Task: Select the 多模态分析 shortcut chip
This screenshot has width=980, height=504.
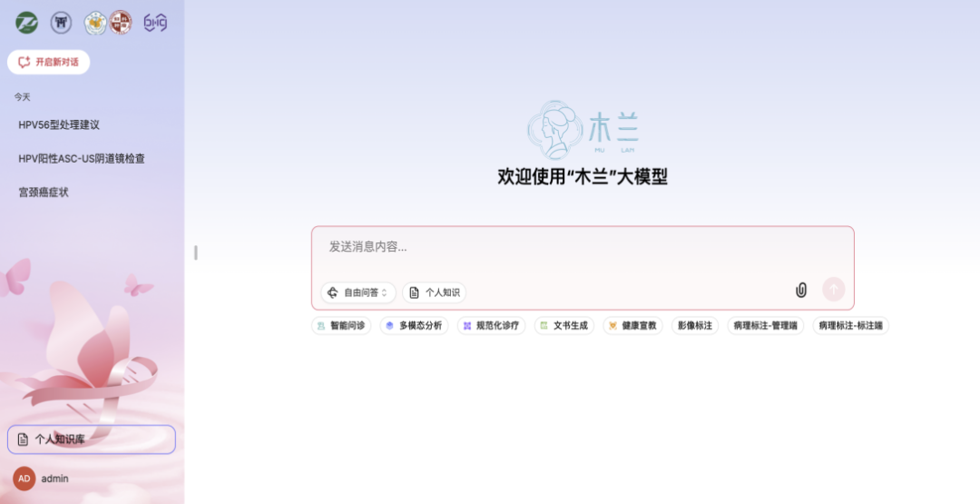Action: tap(414, 325)
